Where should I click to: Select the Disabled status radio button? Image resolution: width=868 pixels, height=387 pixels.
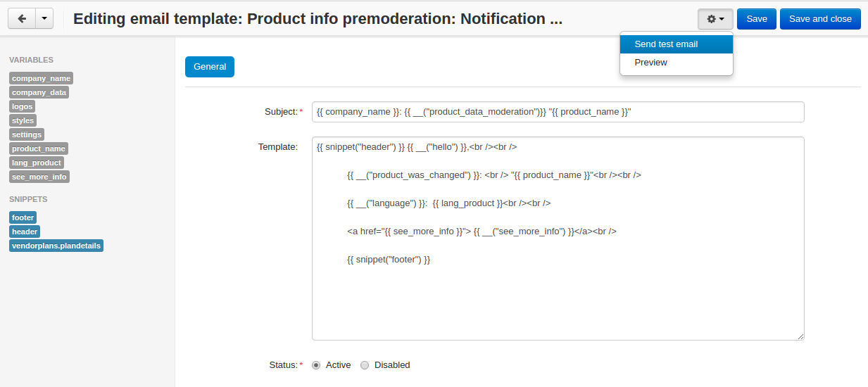(x=365, y=365)
